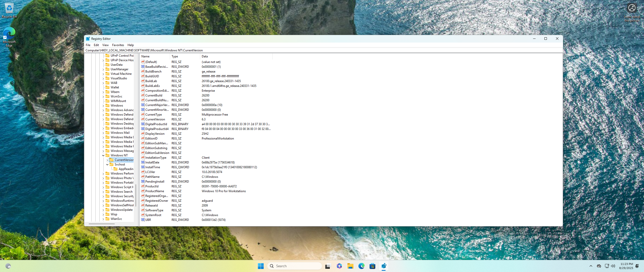Select the DisplayVersion value row
The image size is (644, 272).
[x=206, y=134]
